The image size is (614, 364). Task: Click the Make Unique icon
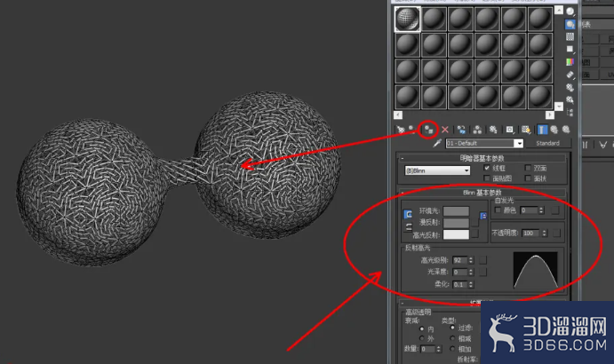tap(477, 130)
